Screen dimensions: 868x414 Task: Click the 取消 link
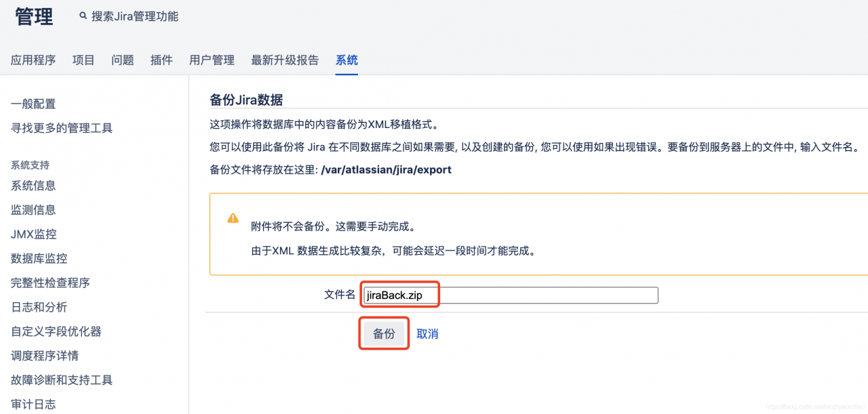(427, 334)
